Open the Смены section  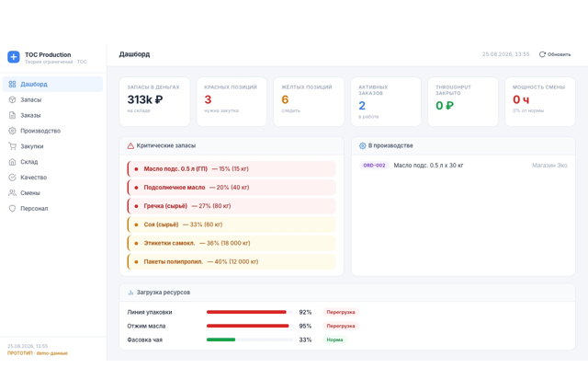click(53, 193)
